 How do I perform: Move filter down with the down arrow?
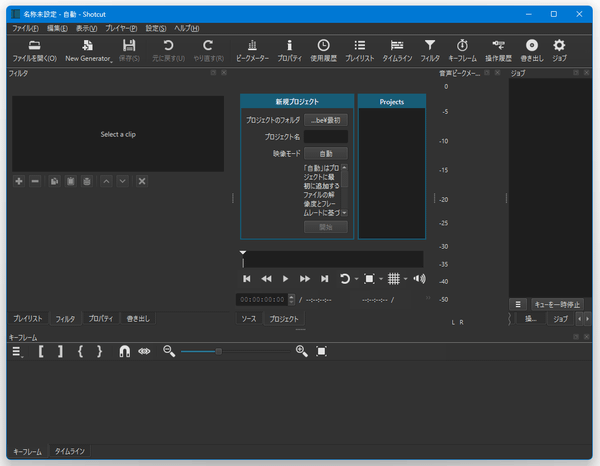tap(122, 181)
